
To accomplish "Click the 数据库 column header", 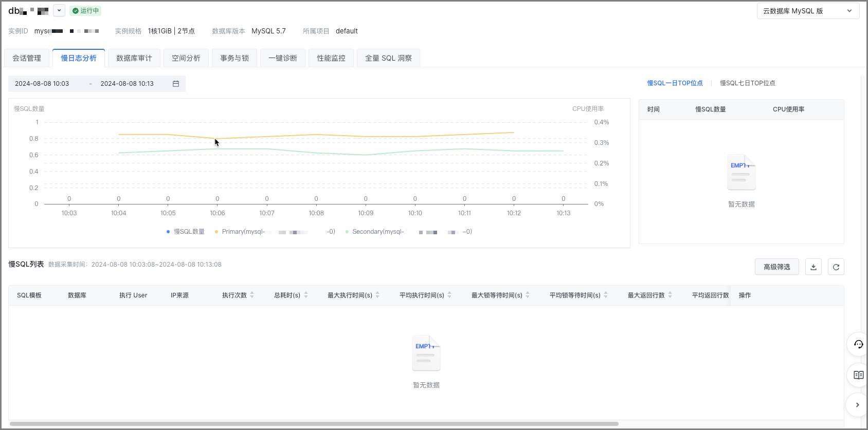I will tap(77, 295).
